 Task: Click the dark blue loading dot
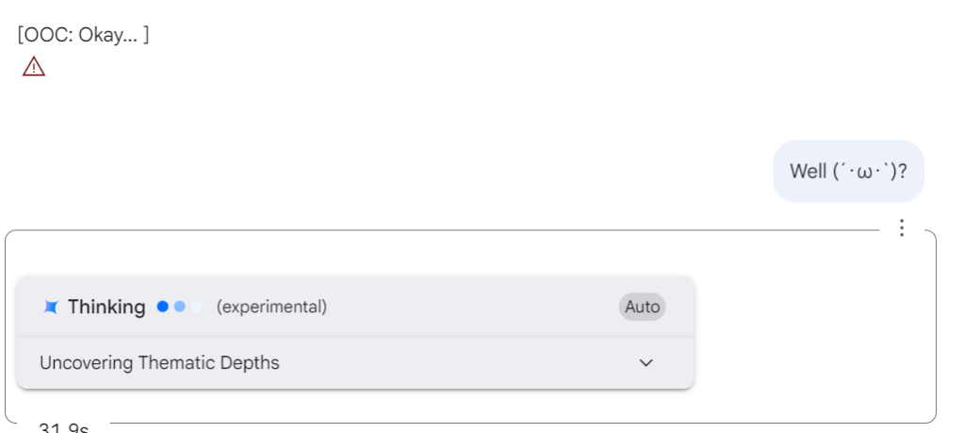163,307
